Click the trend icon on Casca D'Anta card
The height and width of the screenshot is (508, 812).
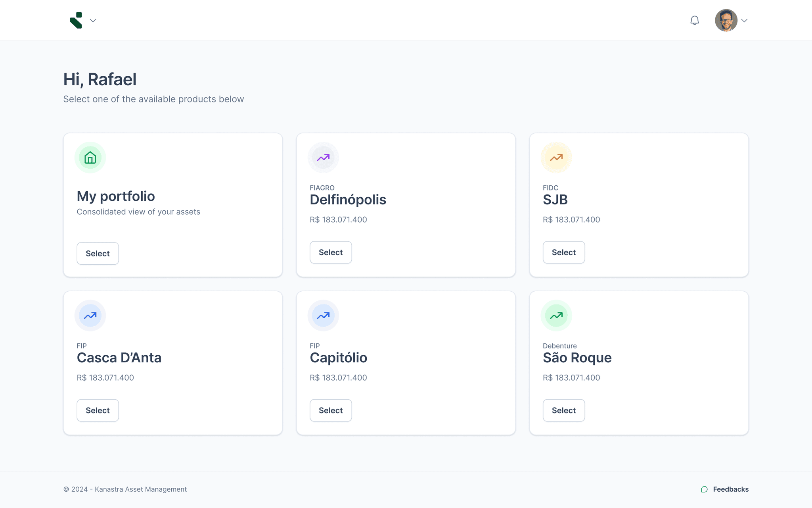tap(90, 315)
